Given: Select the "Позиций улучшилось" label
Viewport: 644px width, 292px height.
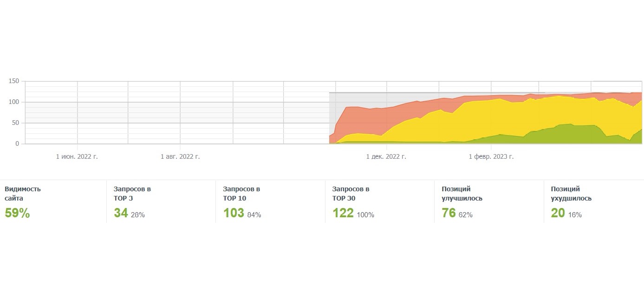Looking at the screenshot, I should (x=462, y=194).
